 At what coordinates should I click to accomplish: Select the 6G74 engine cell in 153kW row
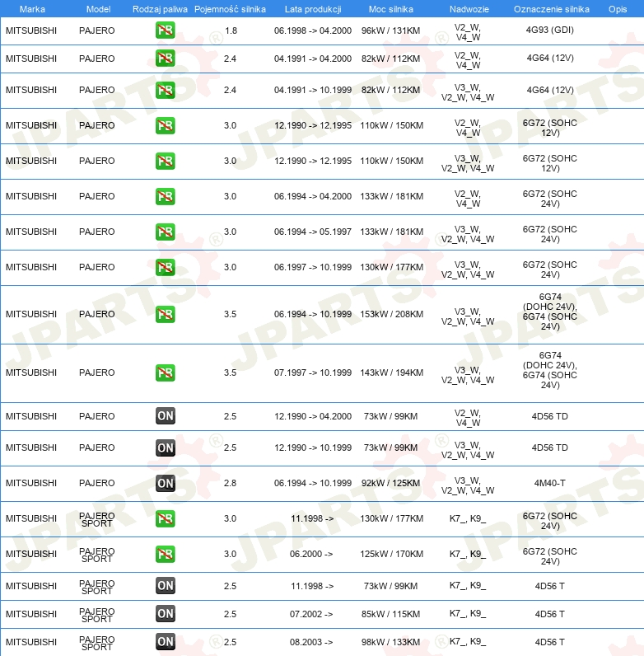point(550,312)
